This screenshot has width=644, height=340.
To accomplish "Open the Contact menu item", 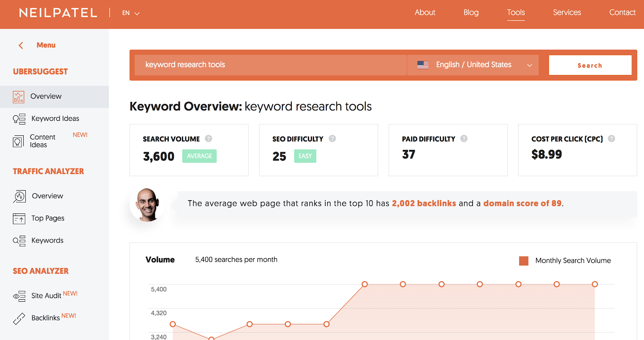I will pyautogui.click(x=622, y=12).
